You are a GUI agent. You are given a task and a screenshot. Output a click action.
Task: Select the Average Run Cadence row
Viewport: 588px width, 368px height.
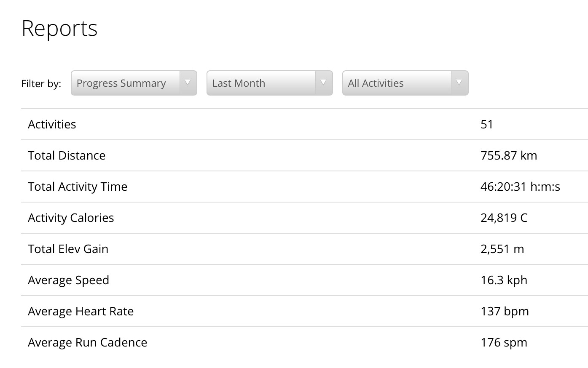304,342
